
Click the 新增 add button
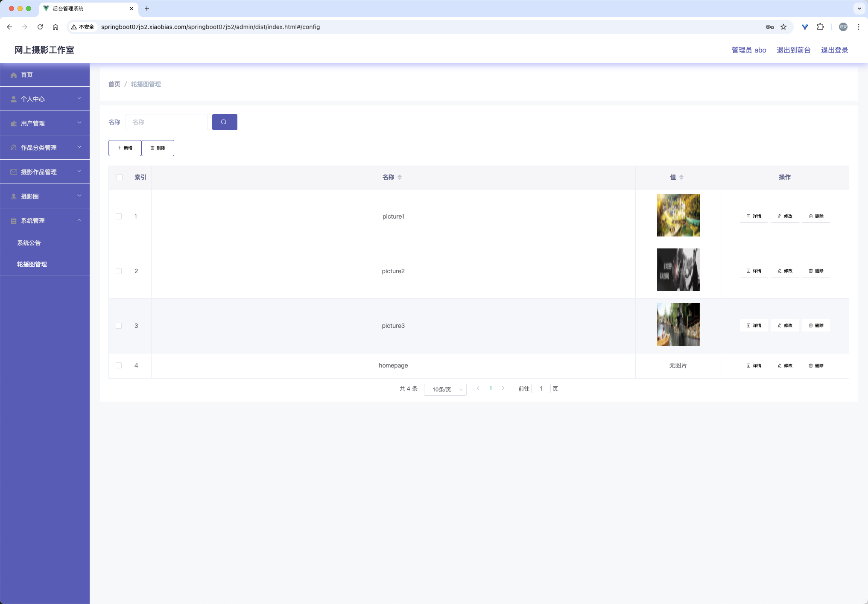(x=125, y=148)
